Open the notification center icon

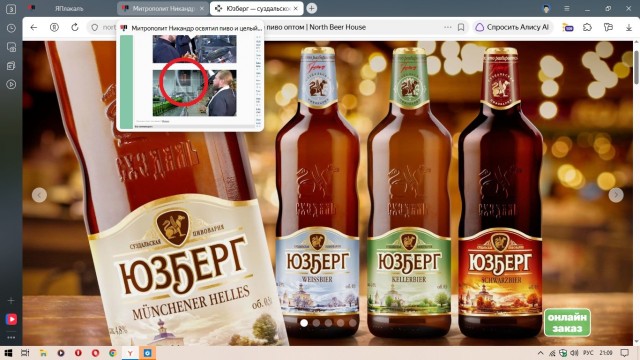coord(624,353)
